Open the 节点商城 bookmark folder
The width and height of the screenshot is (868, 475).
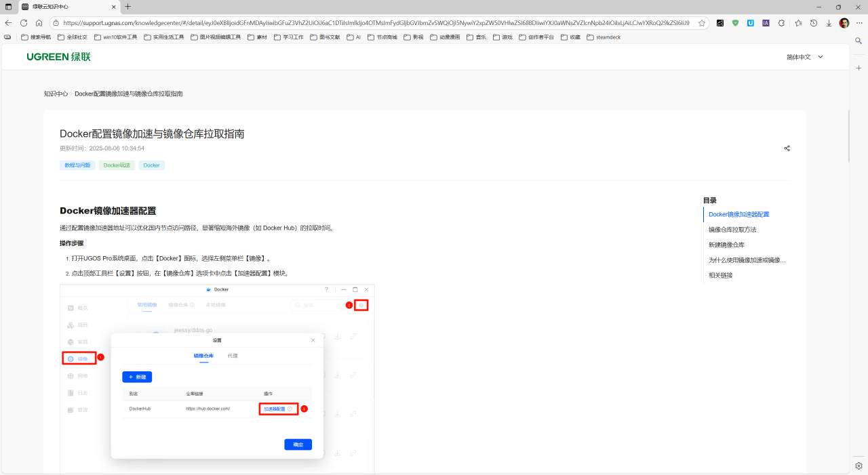click(x=382, y=37)
